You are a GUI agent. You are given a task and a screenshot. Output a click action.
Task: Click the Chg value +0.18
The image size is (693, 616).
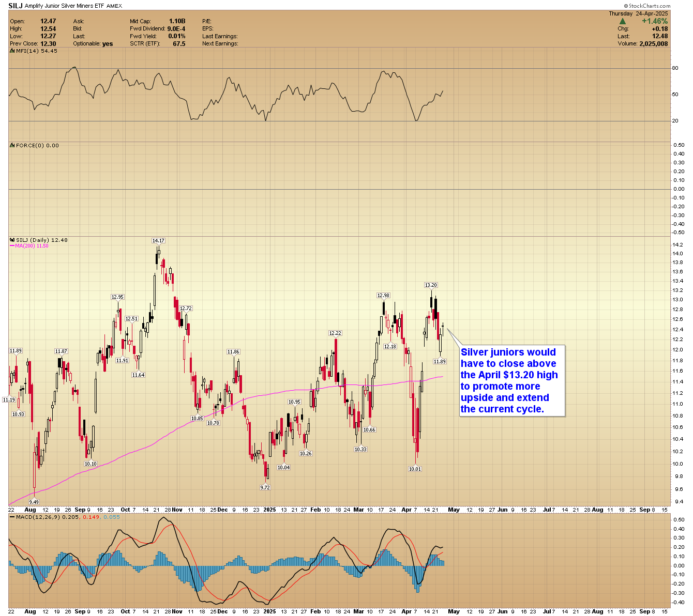point(660,29)
